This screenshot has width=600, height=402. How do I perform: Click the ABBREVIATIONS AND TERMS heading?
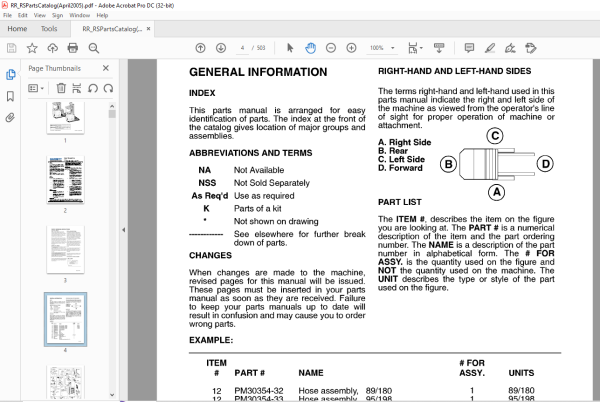click(251, 153)
